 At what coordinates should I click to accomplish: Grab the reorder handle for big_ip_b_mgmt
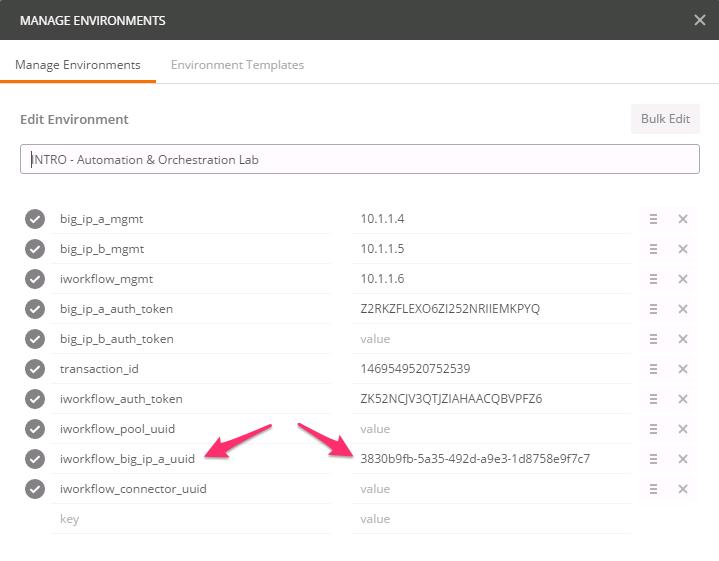653,249
